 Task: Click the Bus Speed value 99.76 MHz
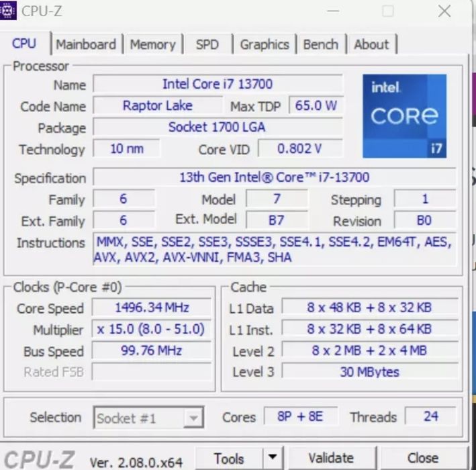pyautogui.click(x=152, y=350)
